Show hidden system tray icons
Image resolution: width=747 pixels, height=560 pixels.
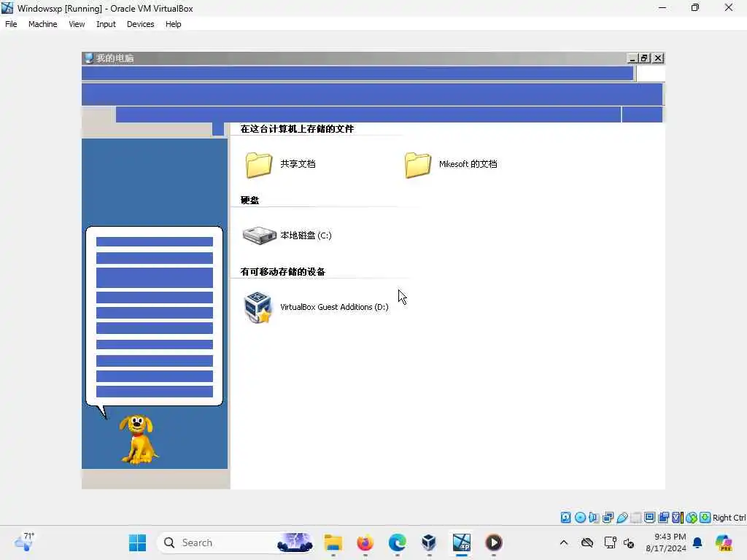[564, 542]
